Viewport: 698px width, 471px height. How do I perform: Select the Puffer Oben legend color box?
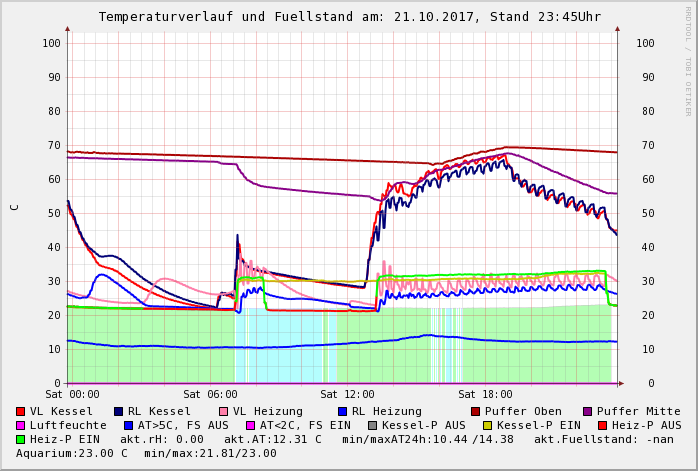[x=476, y=411]
